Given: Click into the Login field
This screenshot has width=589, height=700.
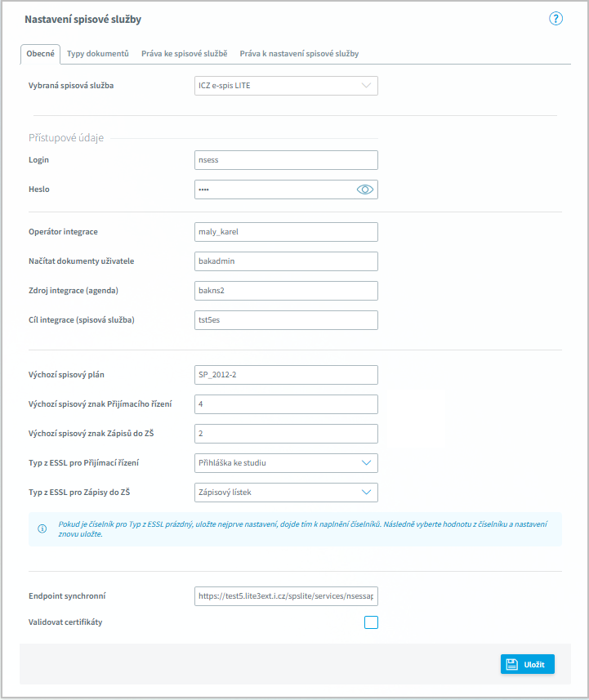Looking at the screenshot, I should pyautogui.click(x=286, y=160).
